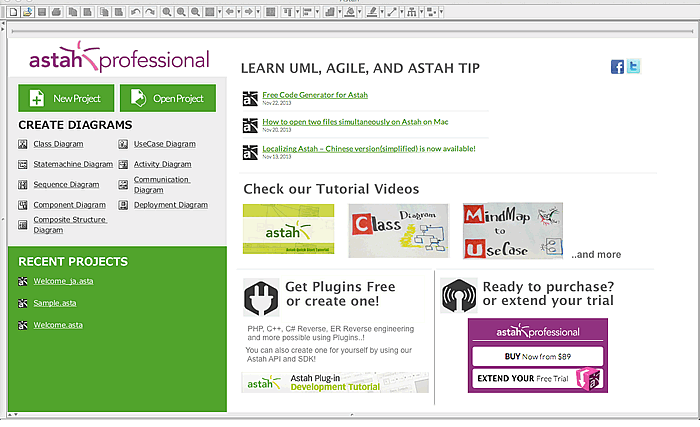This screenshot has height=427, width=700.
Task: Open recent project Welcome_ja.asta
Action: tap(63, 281)
